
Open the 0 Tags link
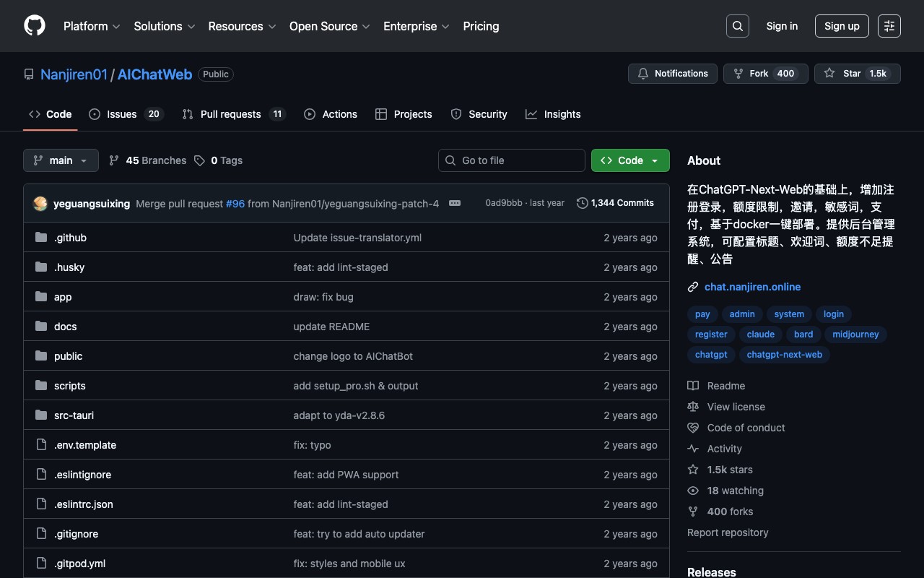pos(219,160)
